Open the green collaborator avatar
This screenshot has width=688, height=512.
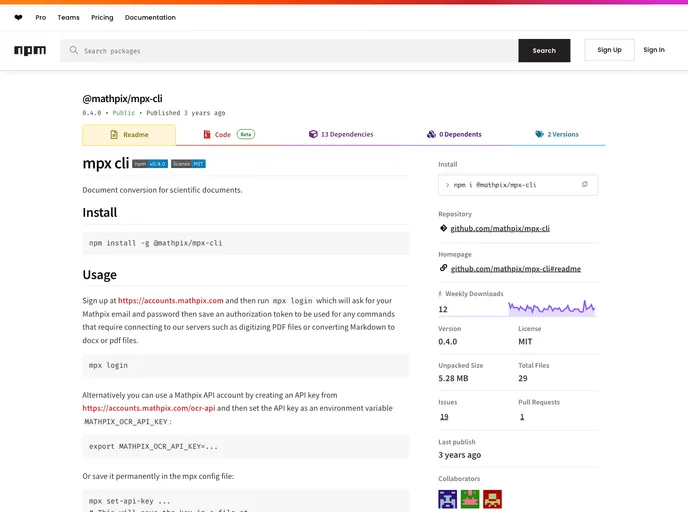[x=470, y=499]
